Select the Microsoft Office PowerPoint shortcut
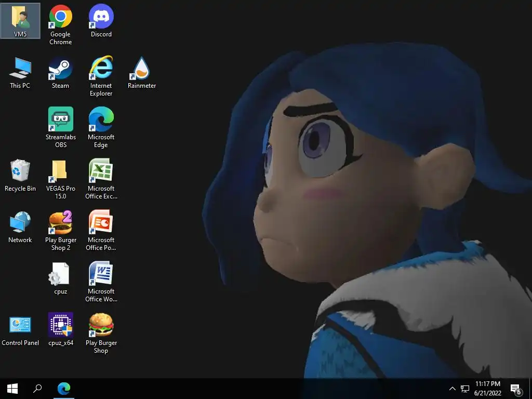The height and width of the screenshot is (399, 532). click(101, 231)
